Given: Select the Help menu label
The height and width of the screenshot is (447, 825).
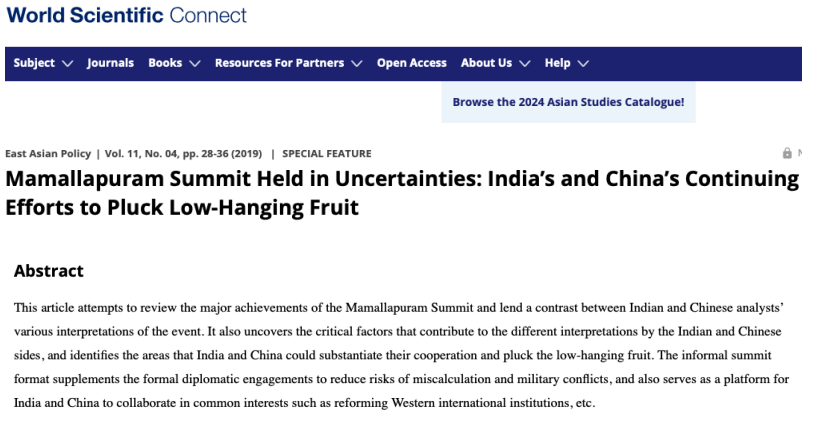Looking at the screenshot, I should pyautogui.click(x=558, y=63).
